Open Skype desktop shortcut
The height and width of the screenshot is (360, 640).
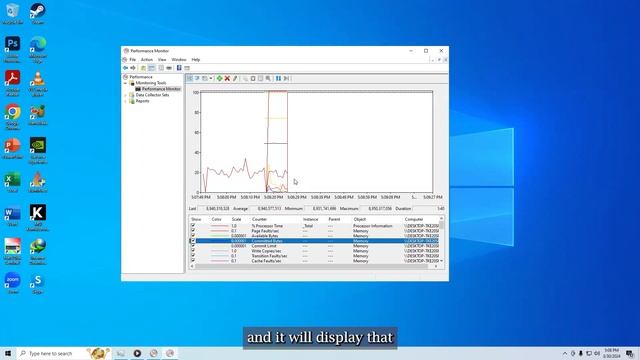tap(38, 282)
